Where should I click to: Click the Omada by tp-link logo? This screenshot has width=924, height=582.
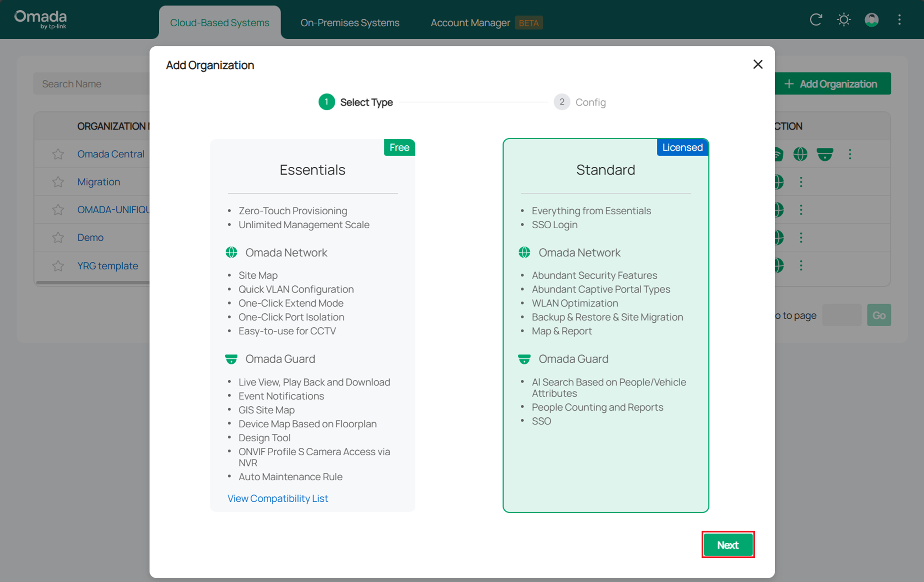pos(40,19)
